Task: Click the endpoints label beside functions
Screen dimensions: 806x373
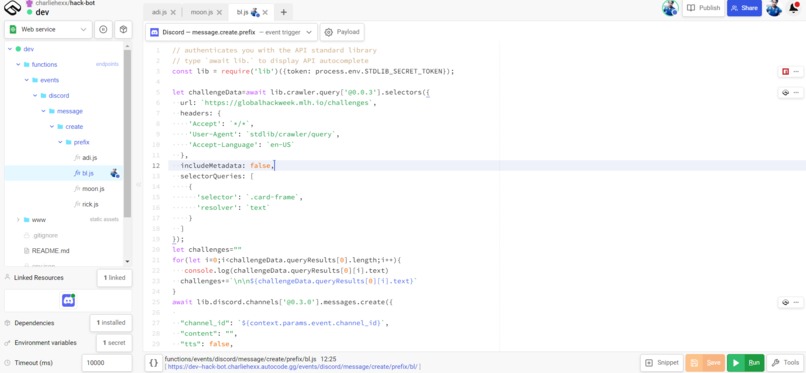Action: [x=107, y=64]
